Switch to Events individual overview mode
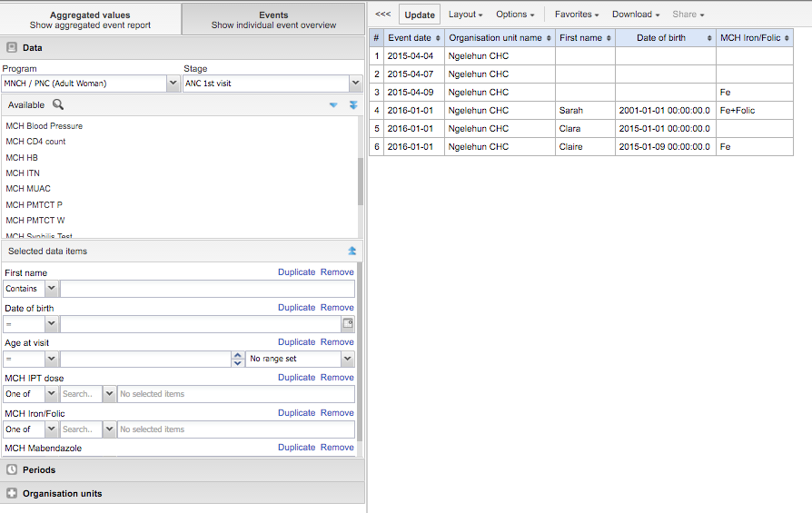812x513 pixels. [273, 20]
